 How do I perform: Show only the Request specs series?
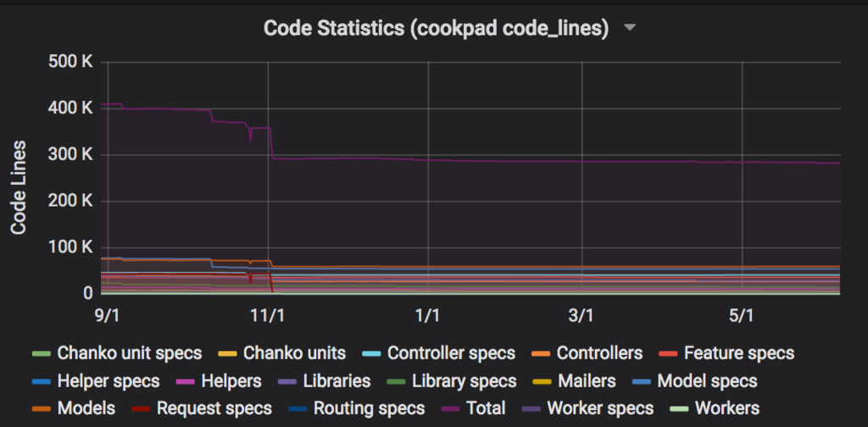click(214, 408)
